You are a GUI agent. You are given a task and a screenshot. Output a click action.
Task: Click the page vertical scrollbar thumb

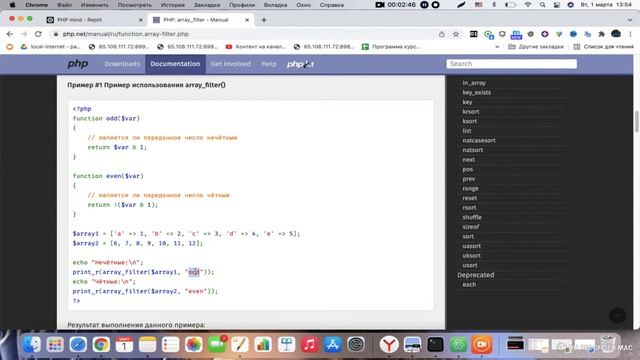(x=636, y=121)
